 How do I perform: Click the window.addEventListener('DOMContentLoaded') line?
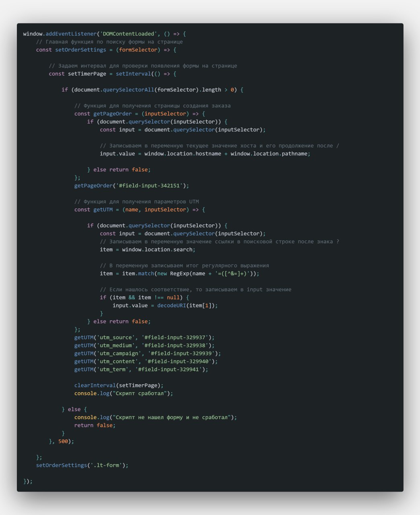pos(105,34)
